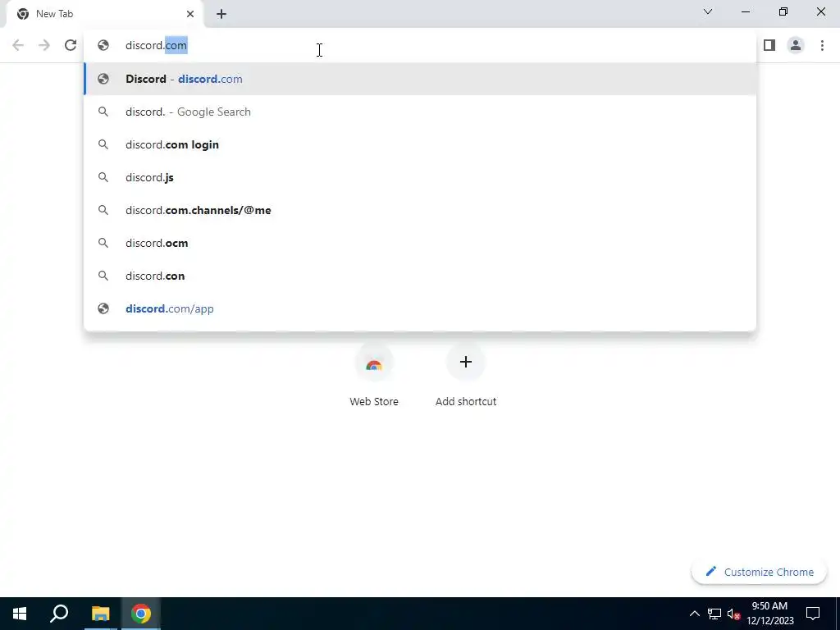This screenshot has height=630, width=840.
Task: Choose the Discord - discord.com suggestion
Action: pos(420,80)
